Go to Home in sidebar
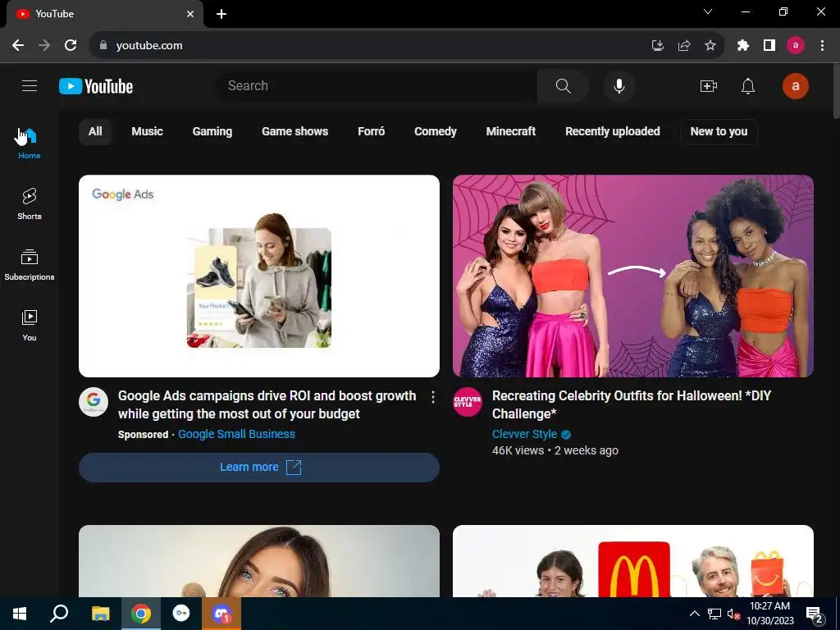Viewport: 840px width, 630px height. 30,144
